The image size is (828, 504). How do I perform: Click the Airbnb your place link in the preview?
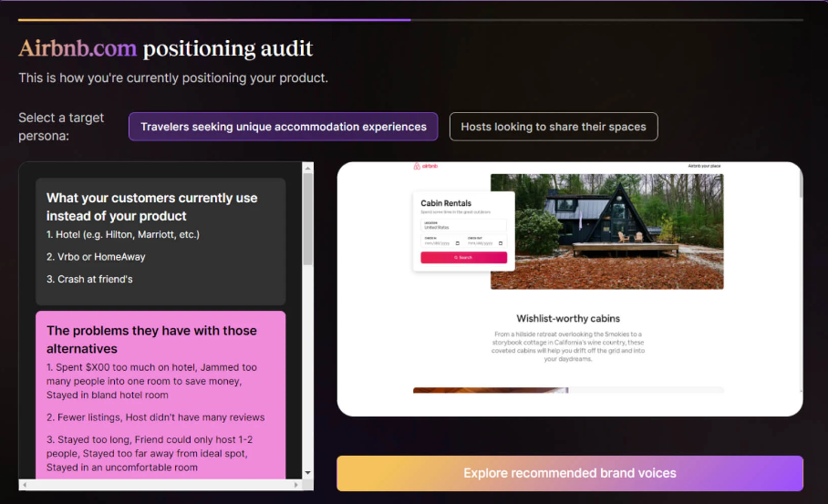click(x=704, y=166)
